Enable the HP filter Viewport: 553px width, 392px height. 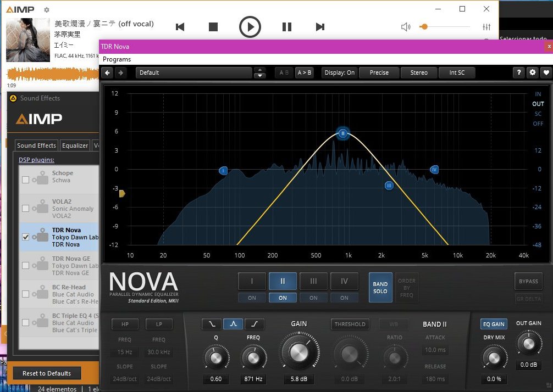coord(125,324)
